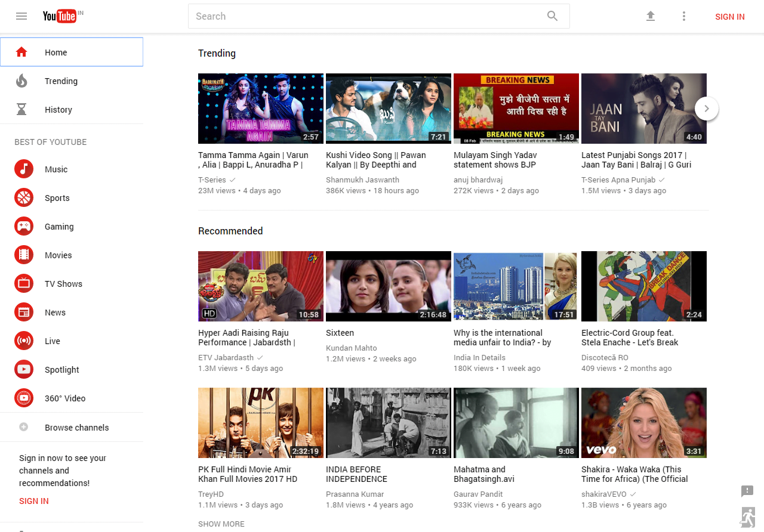The image size is (764, 532).
Task: Select Browse channels in sidebar
Action: tap(76, 428)
